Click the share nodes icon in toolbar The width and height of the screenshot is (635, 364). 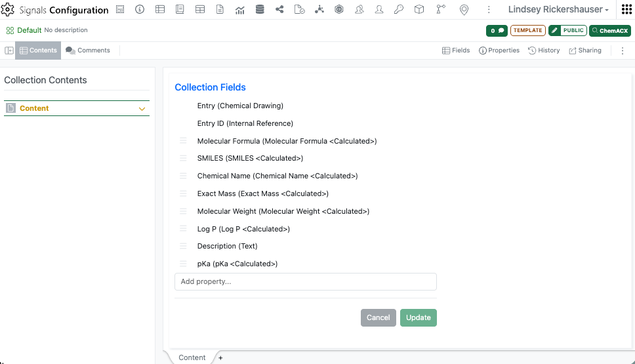(279, 9)
